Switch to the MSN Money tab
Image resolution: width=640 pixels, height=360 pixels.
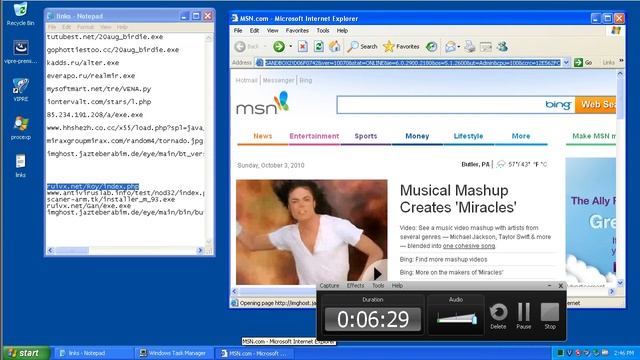click(x=417, y=136)
